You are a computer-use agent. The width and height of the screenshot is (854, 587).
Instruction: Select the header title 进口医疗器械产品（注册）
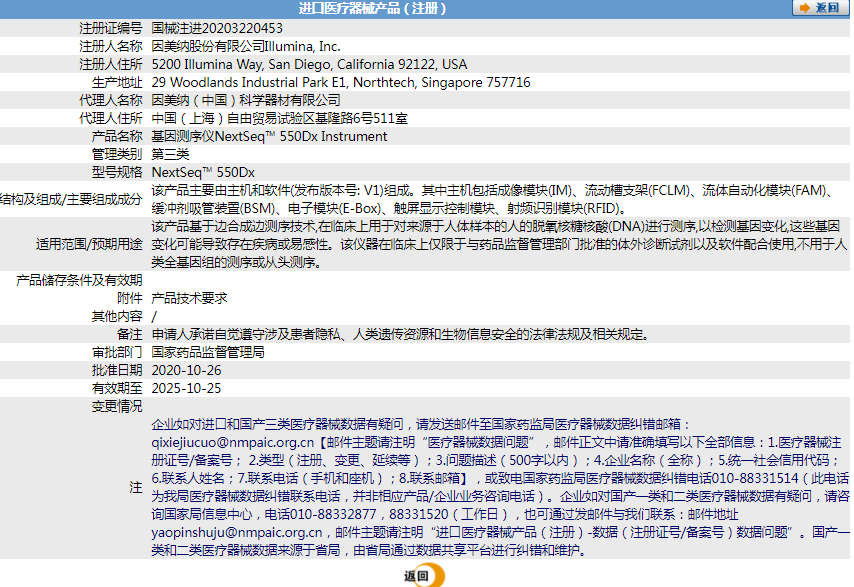pyautogui.click(x=373, y=8)
